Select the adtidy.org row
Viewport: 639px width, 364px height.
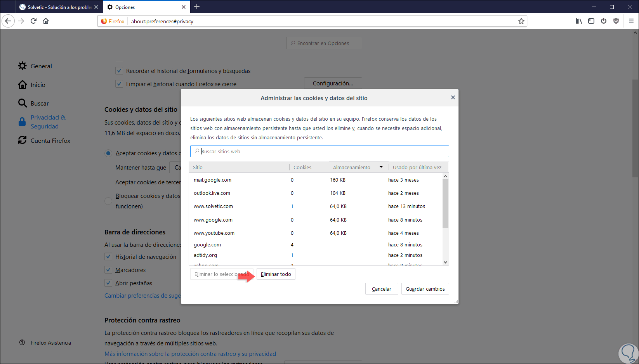point(316,255)
